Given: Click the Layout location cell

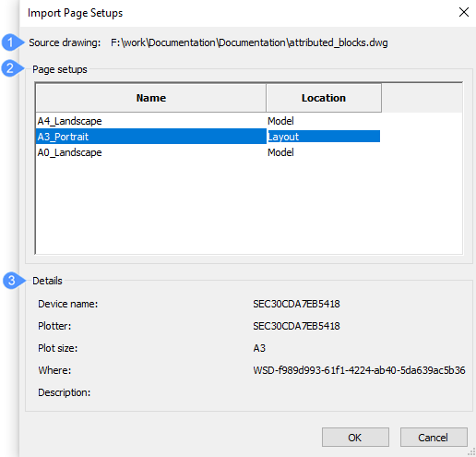Looking at the screenshot, I should (x=324, y=137).
